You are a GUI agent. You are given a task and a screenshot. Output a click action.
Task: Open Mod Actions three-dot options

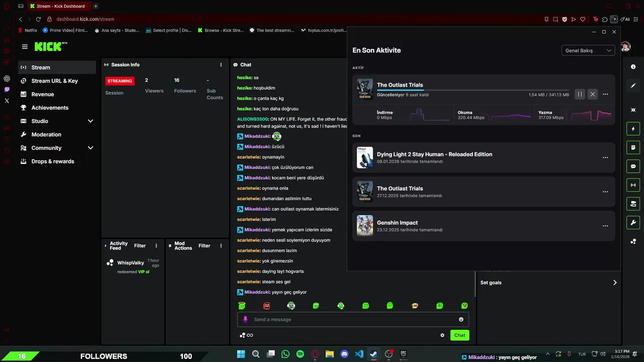click(x=221, y=246)
